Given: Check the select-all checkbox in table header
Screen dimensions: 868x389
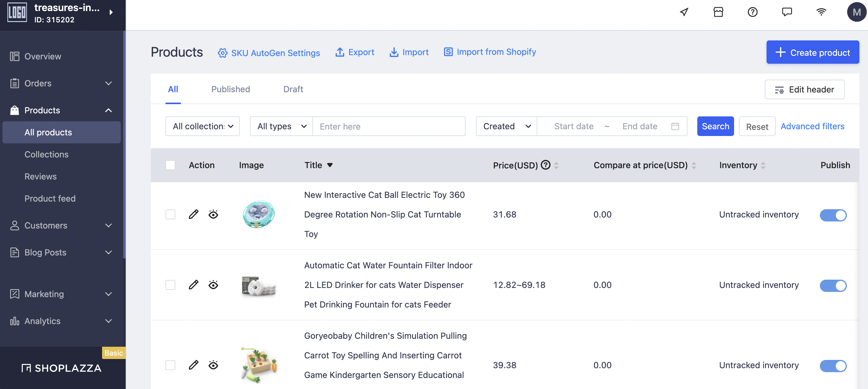Looking at the screenshot, I should 170,165.
